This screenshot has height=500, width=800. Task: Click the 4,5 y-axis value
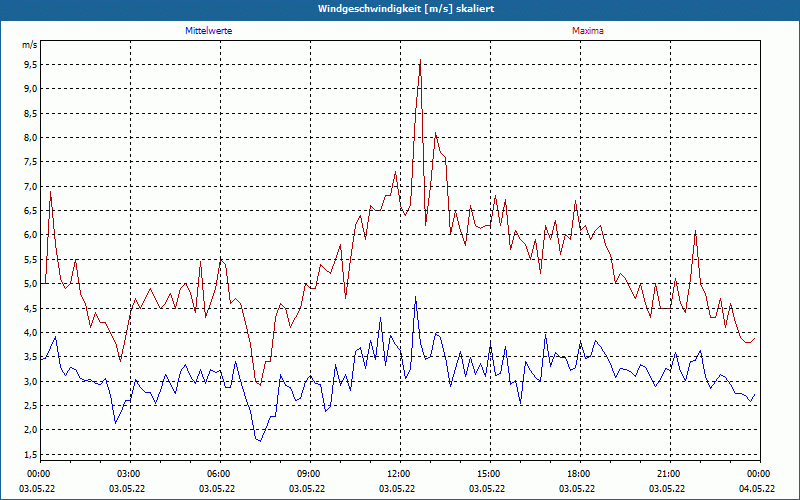coord(31,308)
